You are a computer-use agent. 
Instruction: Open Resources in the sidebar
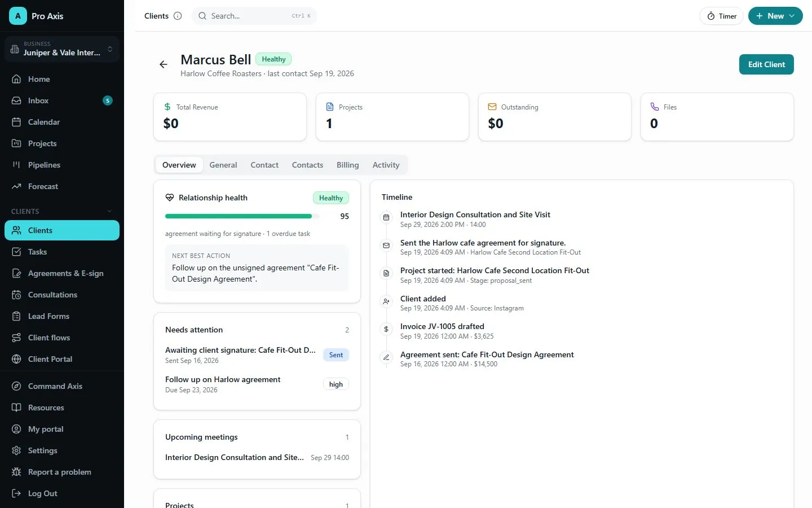click(x=62, y=408)
